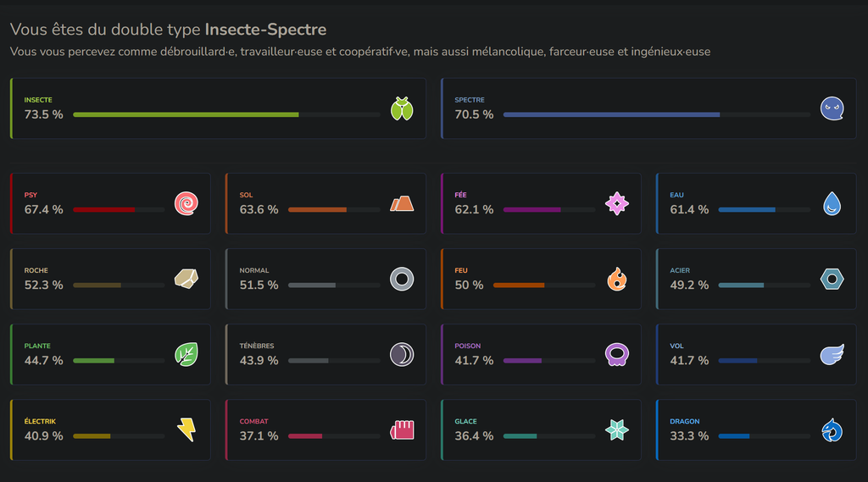This screenshot has width=868, height=482.
Task: Click the Sol ground icon
Action: pyautogui.click(x=402, y=203)
